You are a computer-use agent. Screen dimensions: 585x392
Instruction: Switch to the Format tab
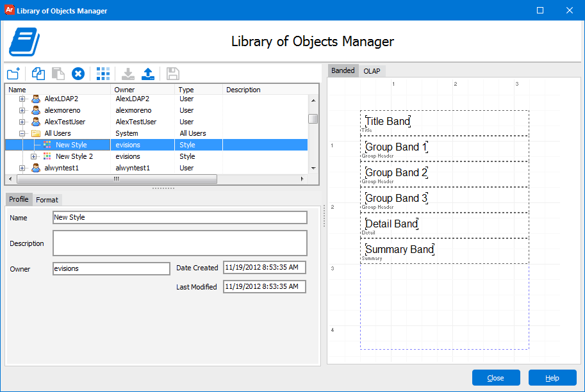[47, 200]
